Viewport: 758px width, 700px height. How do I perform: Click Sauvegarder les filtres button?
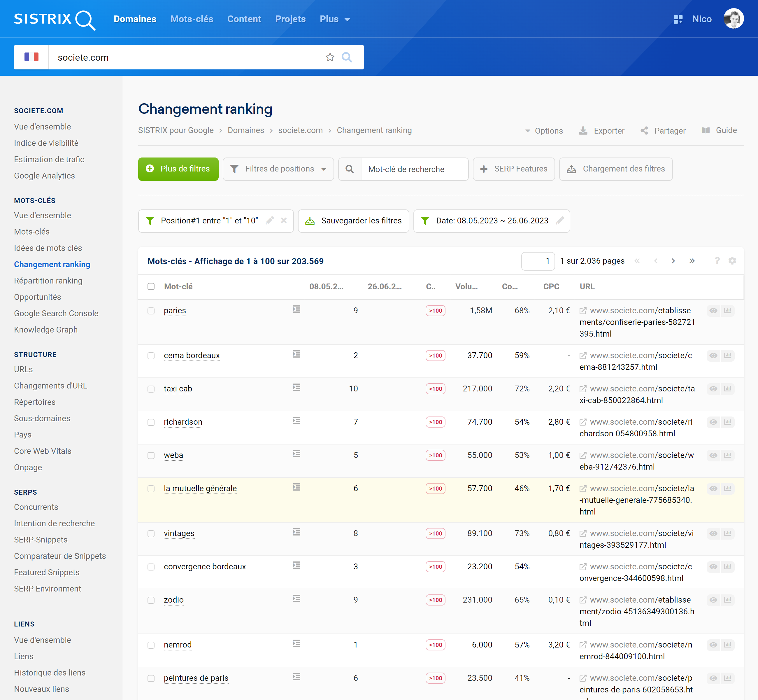353,221
